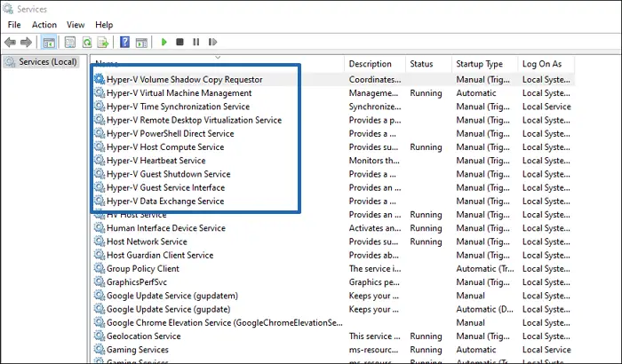Select Hyper-V Volume Shadow Copy Requestor name
622x364 pixels.
(x=185, y=79)
